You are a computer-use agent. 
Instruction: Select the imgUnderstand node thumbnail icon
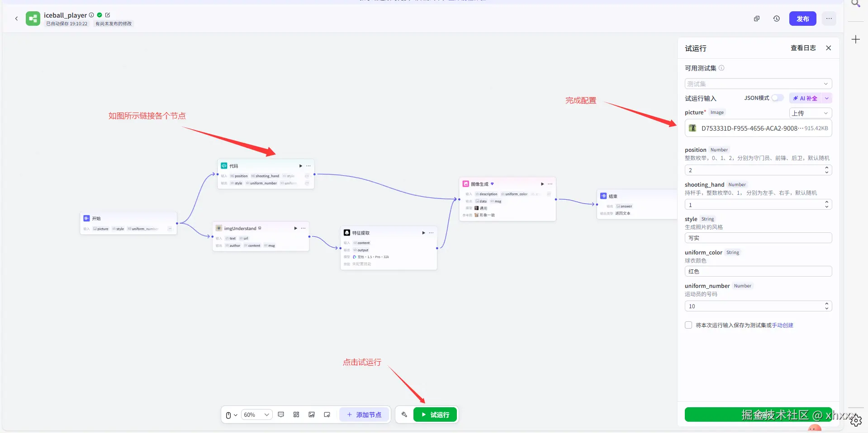click(219, 228)
